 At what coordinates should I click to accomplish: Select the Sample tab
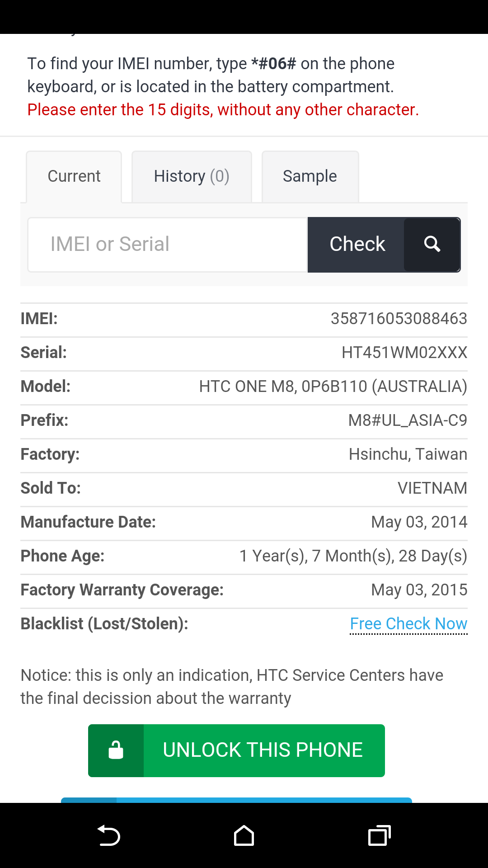click(310, 176)
